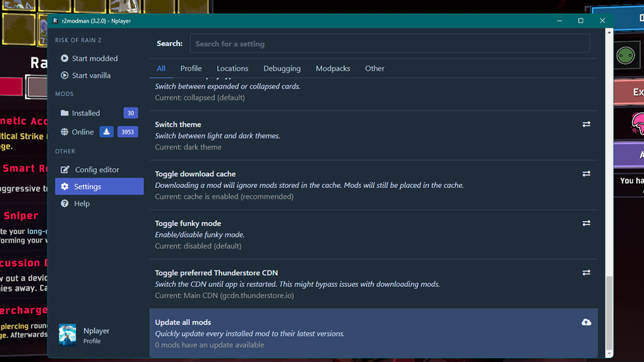Close the r2modman window

coord(602,20)
